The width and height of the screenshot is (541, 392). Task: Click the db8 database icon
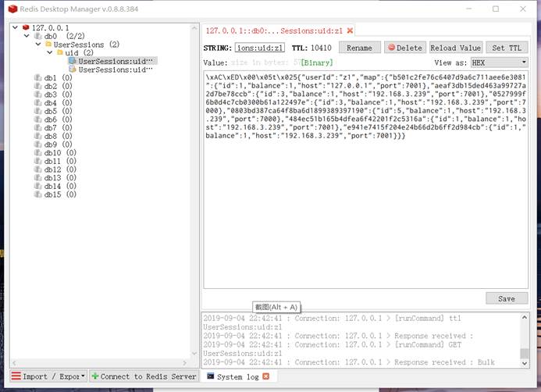(38, 136)
